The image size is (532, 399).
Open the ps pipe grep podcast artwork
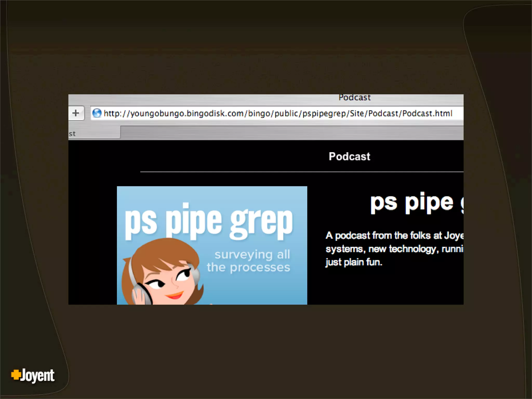[212, 245]
